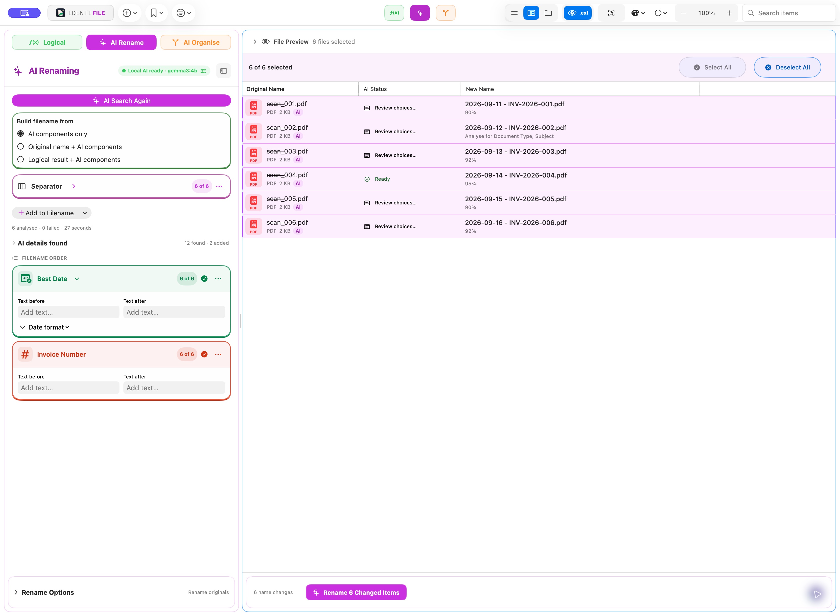This screenshot has height=616, width=840.
Task: Click the Deselect All button
Action: (787, 67)
